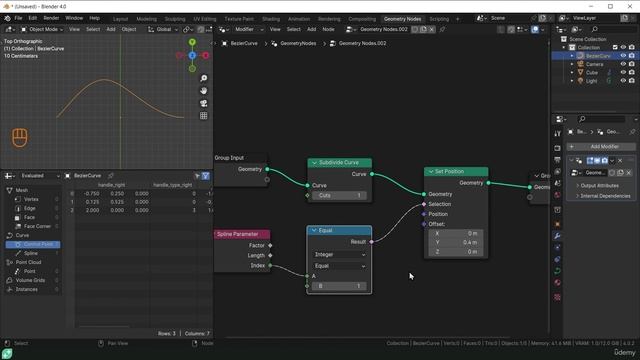This screenshot has height=360, width=640.
Task: Click the viewport pan hand icon
Action: (203, 91)
